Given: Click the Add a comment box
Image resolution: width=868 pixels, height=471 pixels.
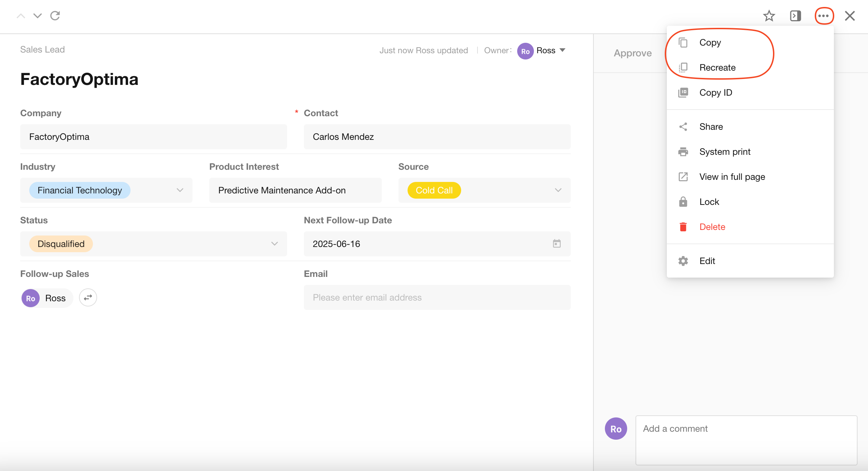Looking at the screenshot, I should (x=746, y=440).
